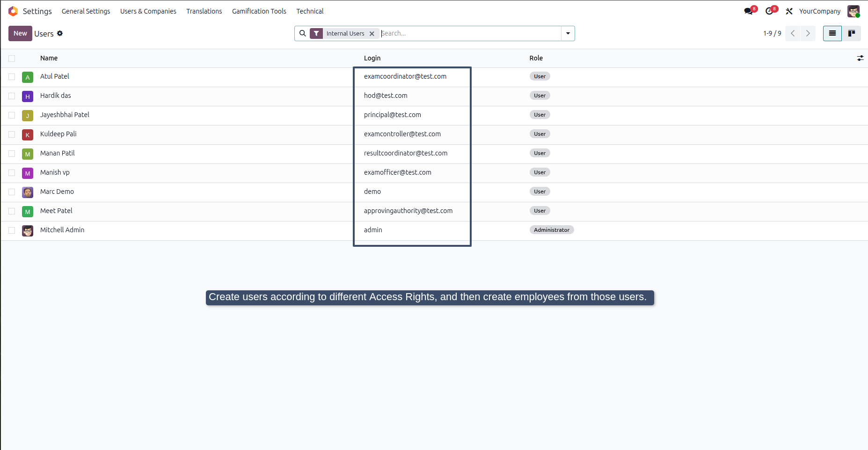Sort by the Role column header
868x450 pixels.
(536, 58)
